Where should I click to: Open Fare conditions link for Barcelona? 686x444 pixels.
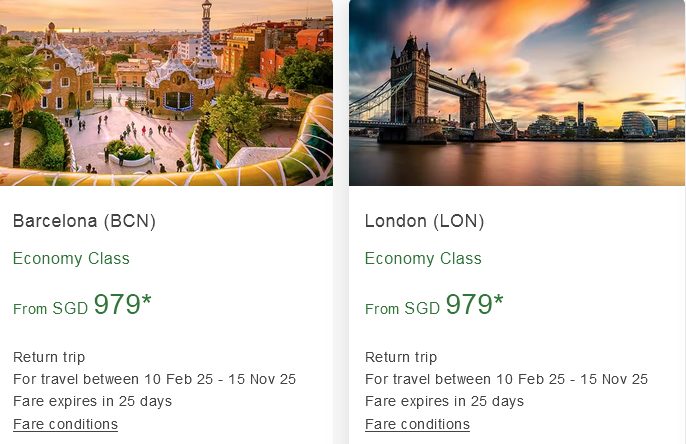coord(65,424)
